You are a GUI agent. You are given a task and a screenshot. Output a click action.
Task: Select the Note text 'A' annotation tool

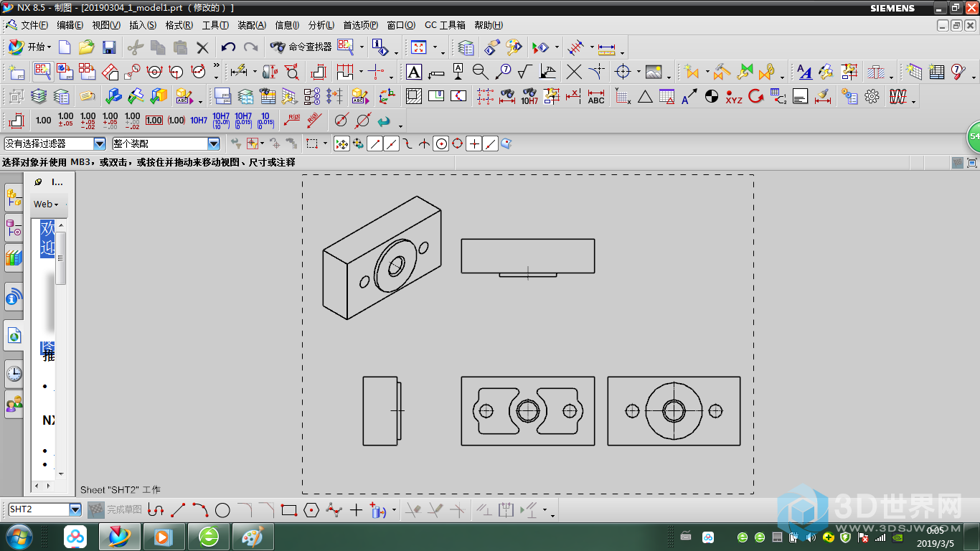coord(414,72)
